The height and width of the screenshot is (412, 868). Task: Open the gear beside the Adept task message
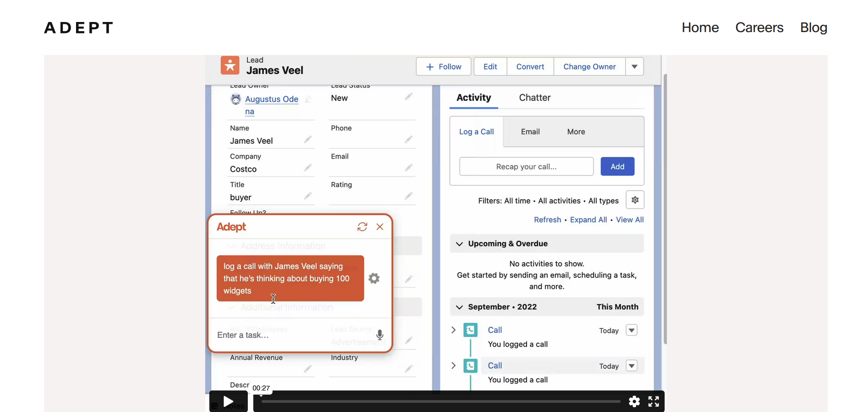click(374, 278)
